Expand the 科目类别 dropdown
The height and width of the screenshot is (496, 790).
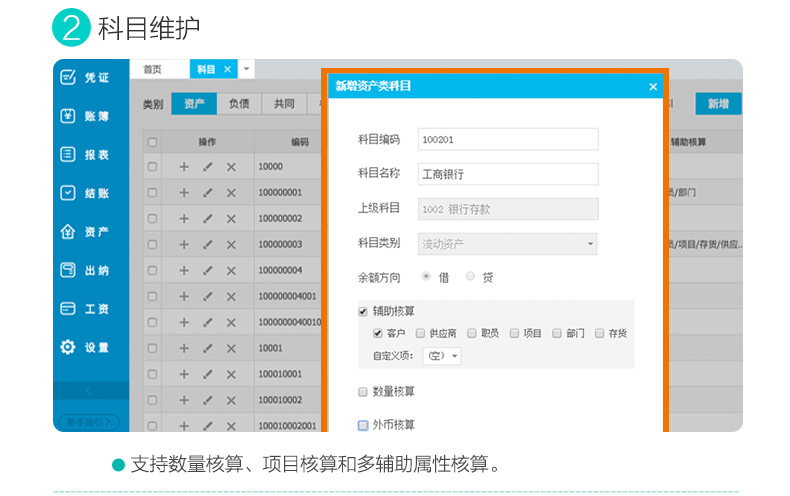tap(590, 243)
